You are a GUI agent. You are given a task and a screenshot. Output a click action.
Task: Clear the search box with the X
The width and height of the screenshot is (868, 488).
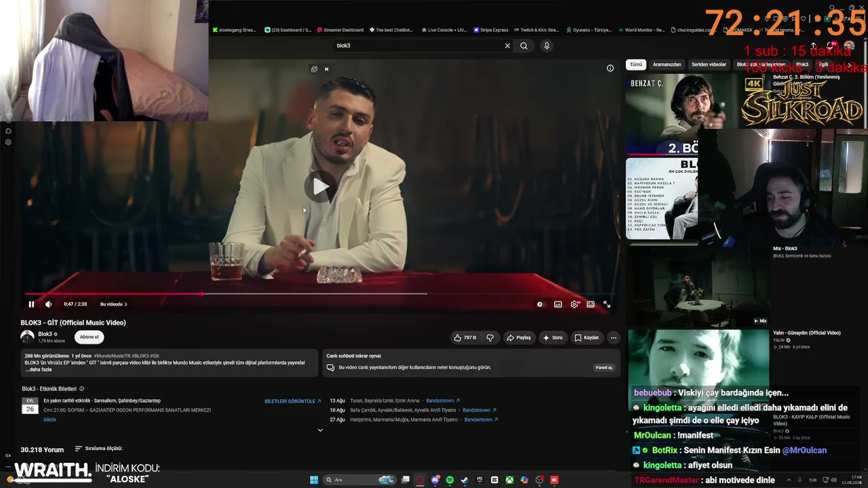(507, 45)
